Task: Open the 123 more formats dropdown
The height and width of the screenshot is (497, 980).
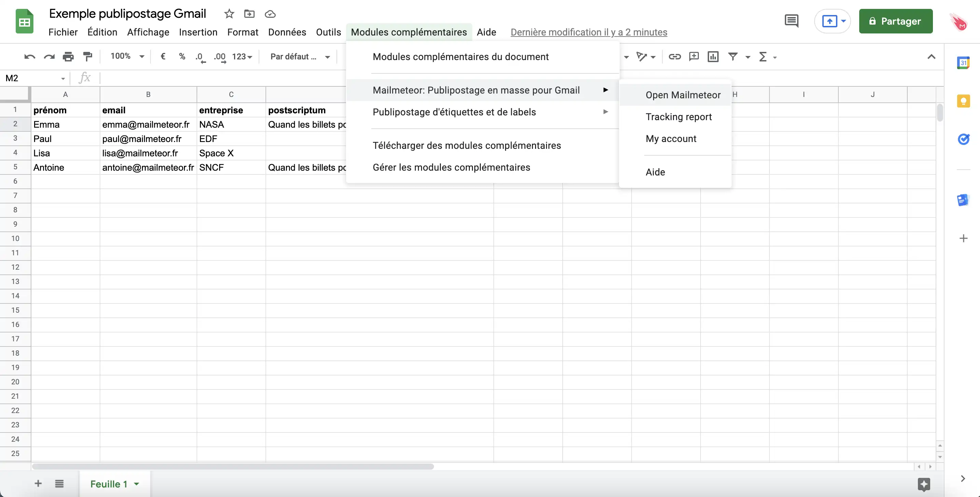Action: point(242,57)
